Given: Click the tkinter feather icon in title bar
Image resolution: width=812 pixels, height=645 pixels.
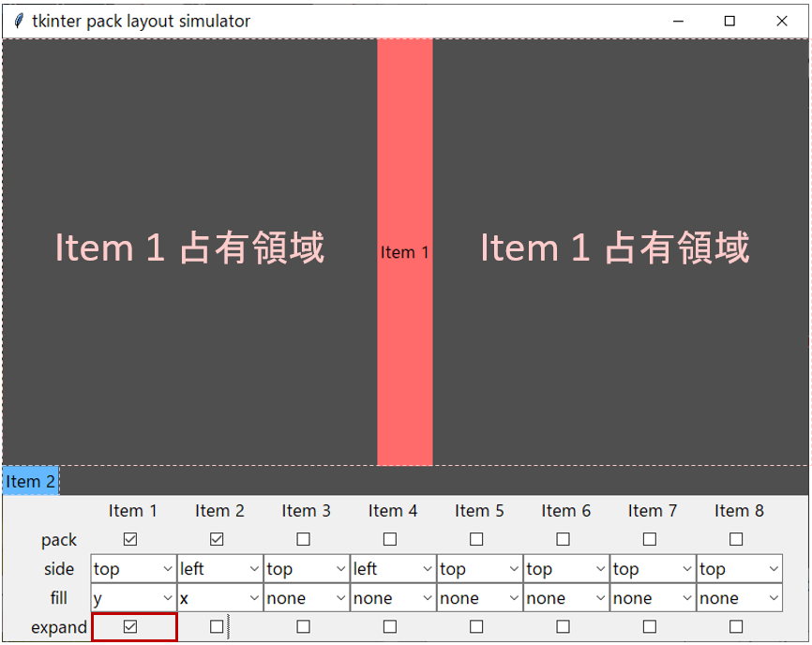Looking at the screenshot, I should click(x=19, y=21).
